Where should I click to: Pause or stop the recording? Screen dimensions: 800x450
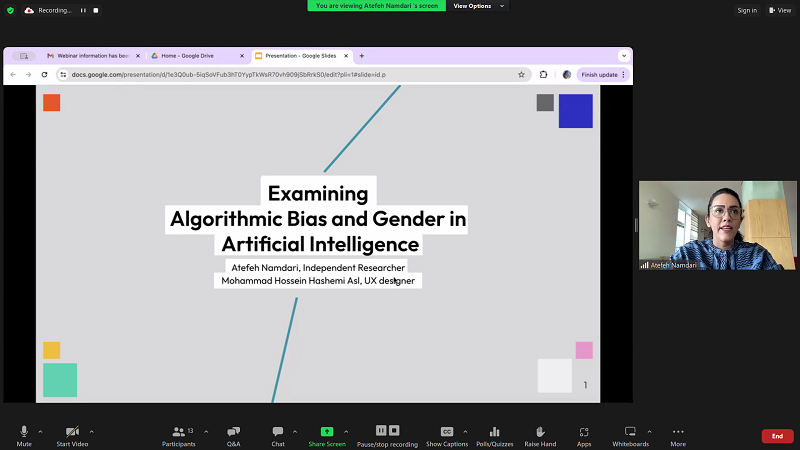387,434
